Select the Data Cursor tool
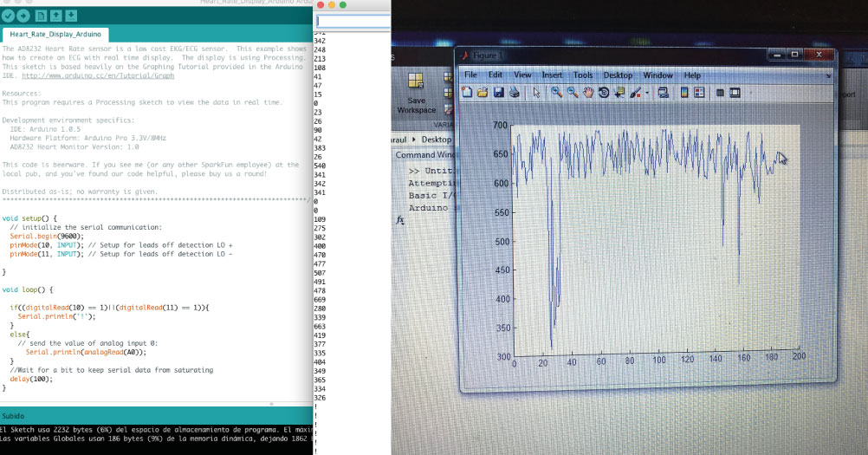This screenshot has width=868, height=455. pyautogui.click(x=619, y=93)
